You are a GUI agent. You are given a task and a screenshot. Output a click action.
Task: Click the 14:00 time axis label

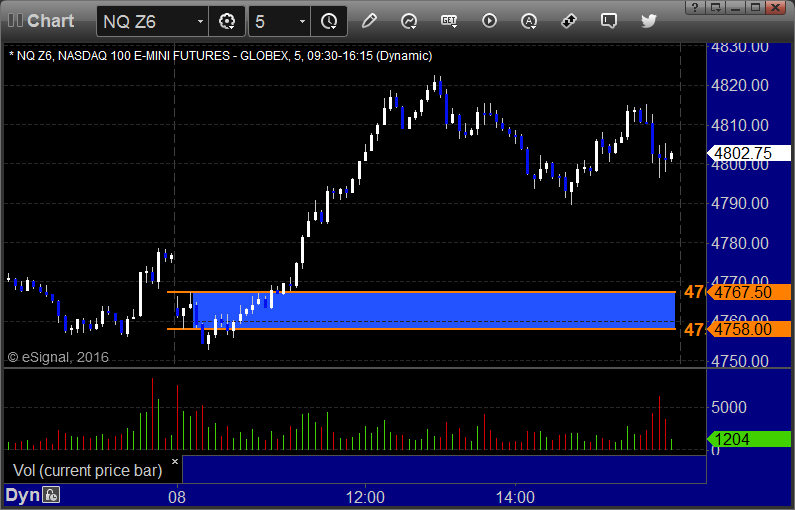[515, 497]
